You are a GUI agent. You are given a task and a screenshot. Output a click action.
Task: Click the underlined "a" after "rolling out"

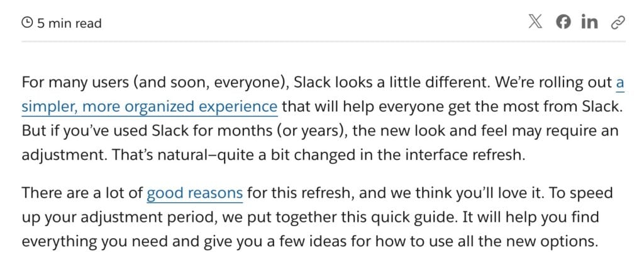pyautogui.click(x=620, y=83)
